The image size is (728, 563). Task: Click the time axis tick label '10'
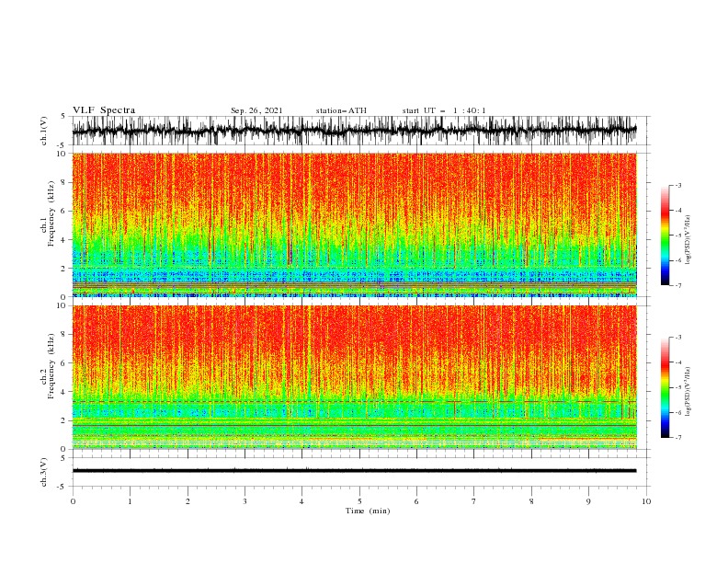pos(646,501)
